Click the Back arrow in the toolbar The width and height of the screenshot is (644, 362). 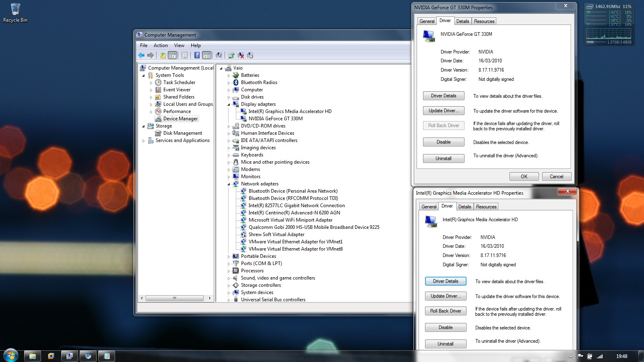coord(141,56)
